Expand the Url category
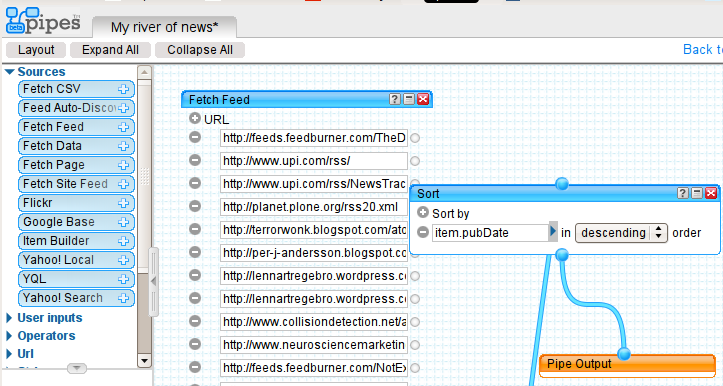This screenshot has width=723, height=386. coord(9,354)
